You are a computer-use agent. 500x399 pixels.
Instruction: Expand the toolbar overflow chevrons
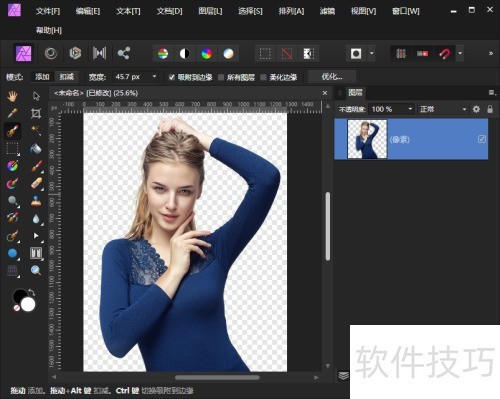pos(491,53)
